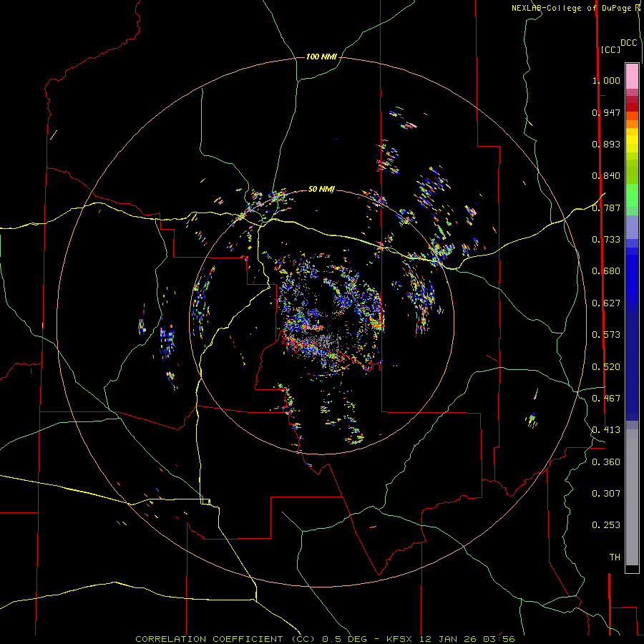
Task: Click the 0.413 legend value
Action: coord(606,430)
